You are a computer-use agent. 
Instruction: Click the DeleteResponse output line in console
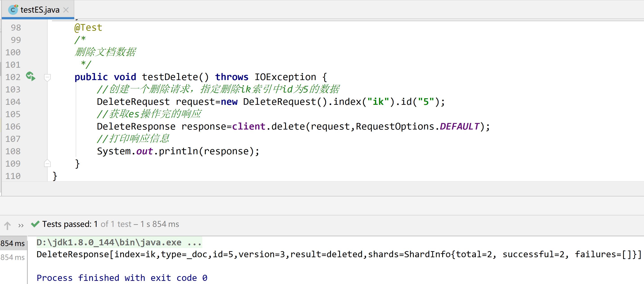(339, 254)
